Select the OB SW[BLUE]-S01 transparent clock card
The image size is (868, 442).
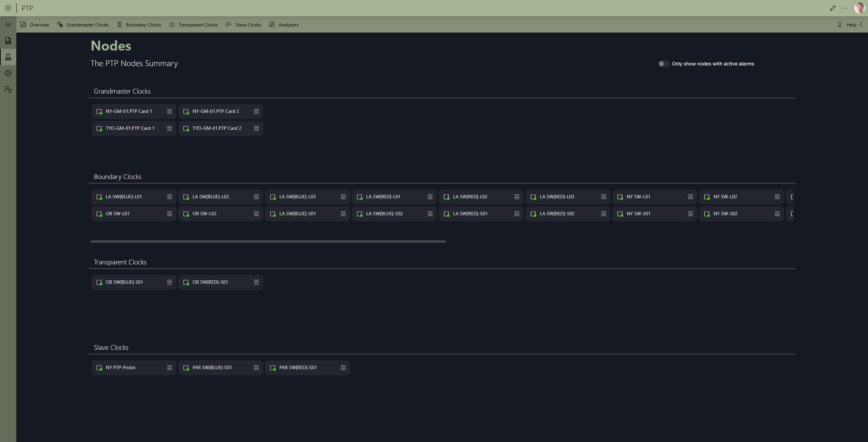[x=129, y=282]
